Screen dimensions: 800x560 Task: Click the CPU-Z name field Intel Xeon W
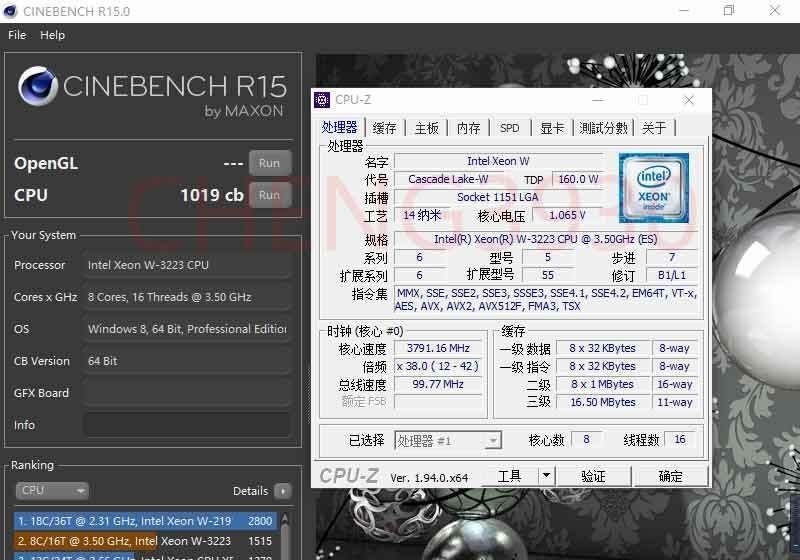coord(498,161)
